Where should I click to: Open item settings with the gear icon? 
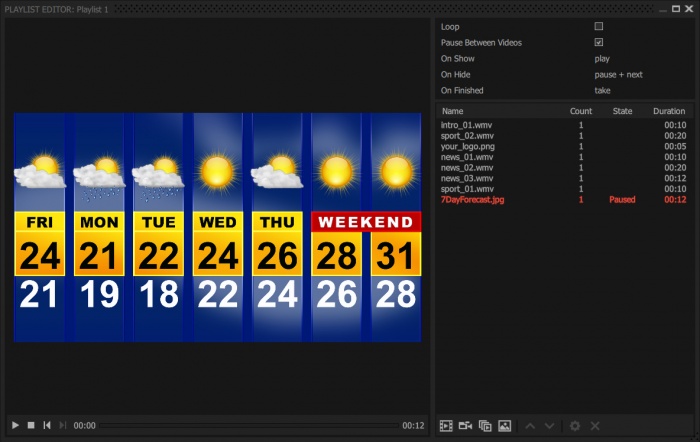575,425
